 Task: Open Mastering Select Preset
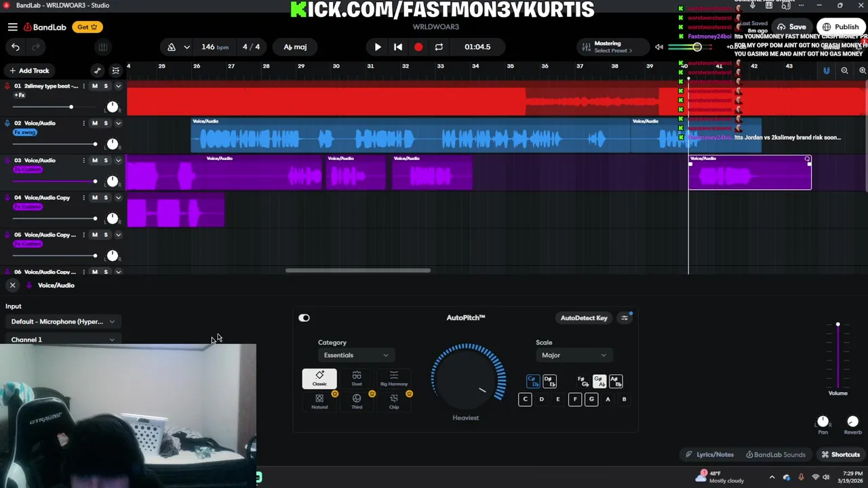pyautogui.click(x=612, y=47)
